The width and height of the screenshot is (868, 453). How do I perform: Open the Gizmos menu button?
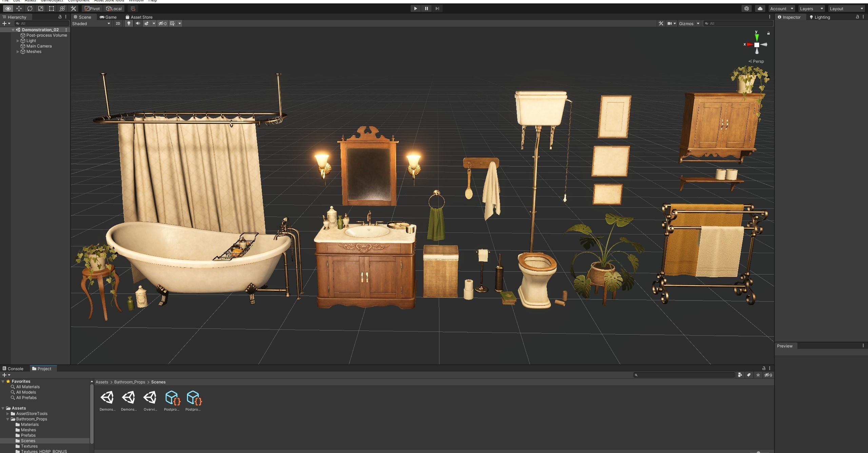coord(686,23)
